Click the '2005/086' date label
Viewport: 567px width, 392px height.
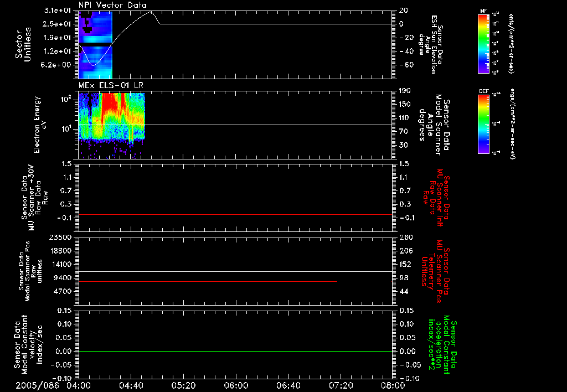[37, 385]
